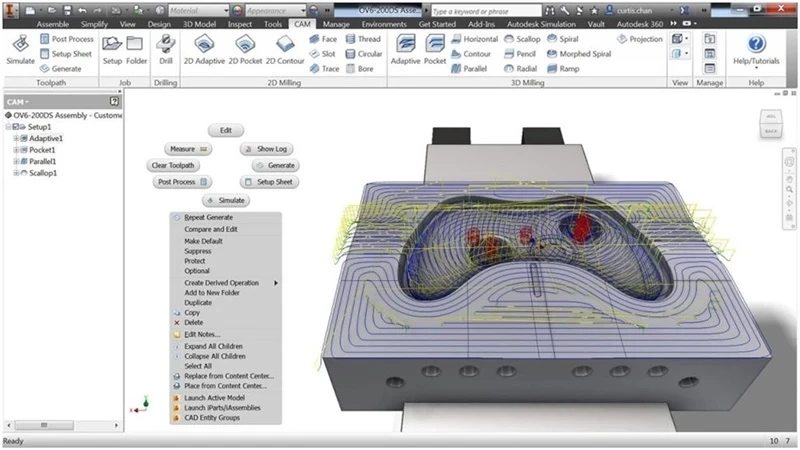Click the keyword search field

pos(486,11)
